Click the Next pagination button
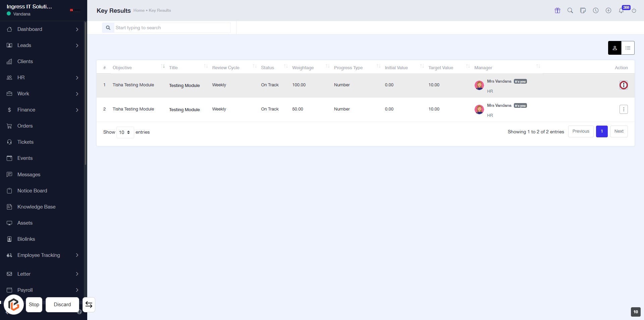 click(619, 131)
